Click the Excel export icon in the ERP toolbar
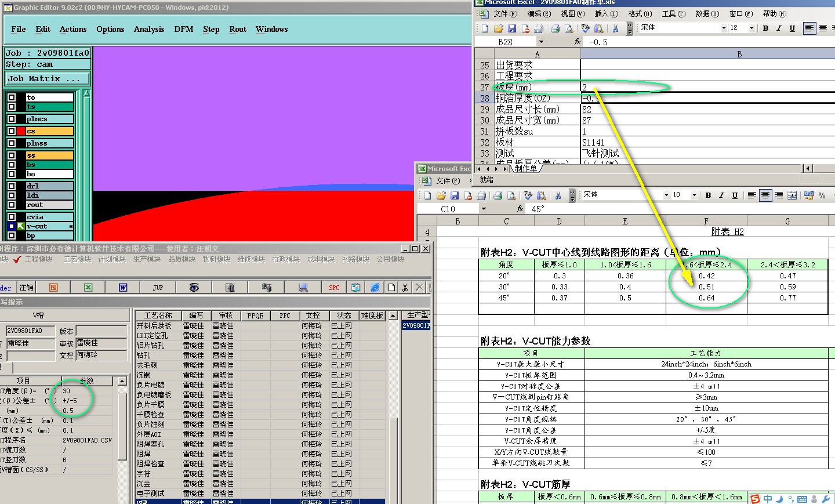 [x=88, y=288]
